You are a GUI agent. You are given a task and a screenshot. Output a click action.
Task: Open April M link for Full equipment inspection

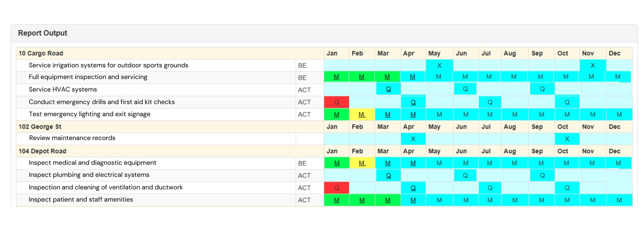pos(413,77)
